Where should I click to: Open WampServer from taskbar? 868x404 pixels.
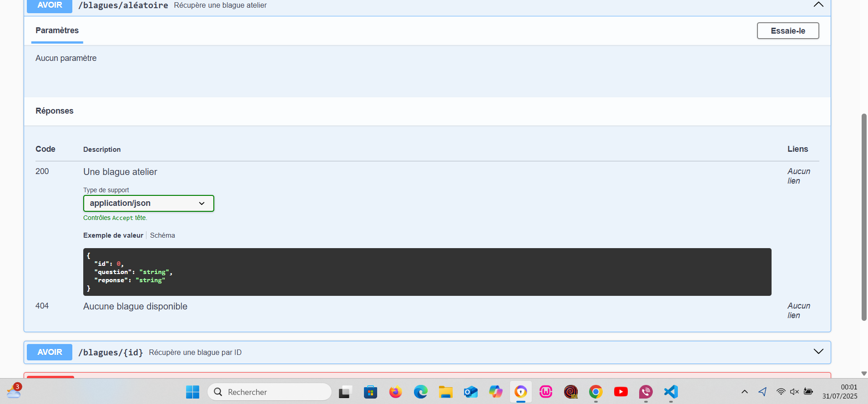[546, 392]
